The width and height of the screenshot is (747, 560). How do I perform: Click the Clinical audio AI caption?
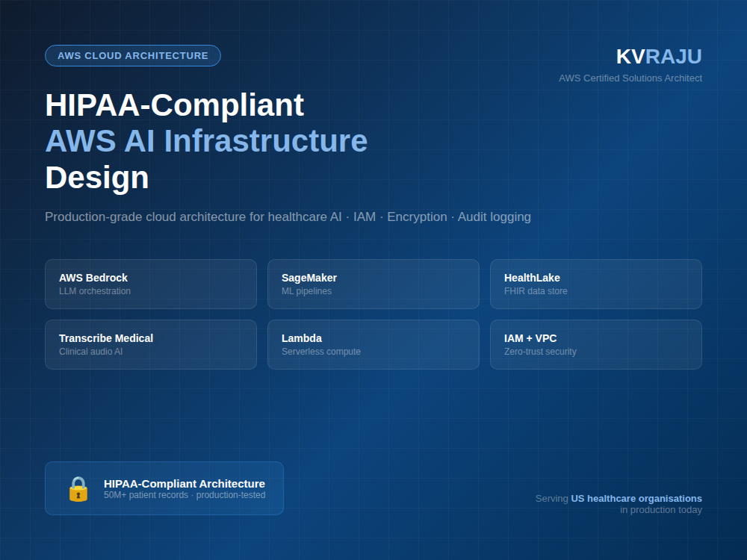click(x=90, y=352)
